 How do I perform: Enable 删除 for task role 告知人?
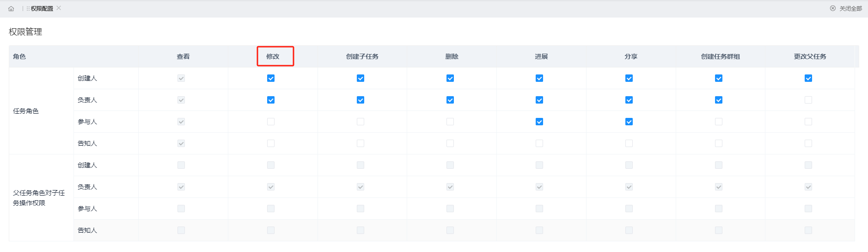point(450,143)
